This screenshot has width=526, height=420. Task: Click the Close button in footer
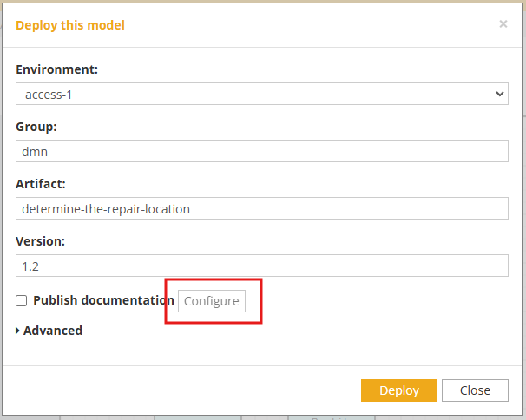(475, 390)
